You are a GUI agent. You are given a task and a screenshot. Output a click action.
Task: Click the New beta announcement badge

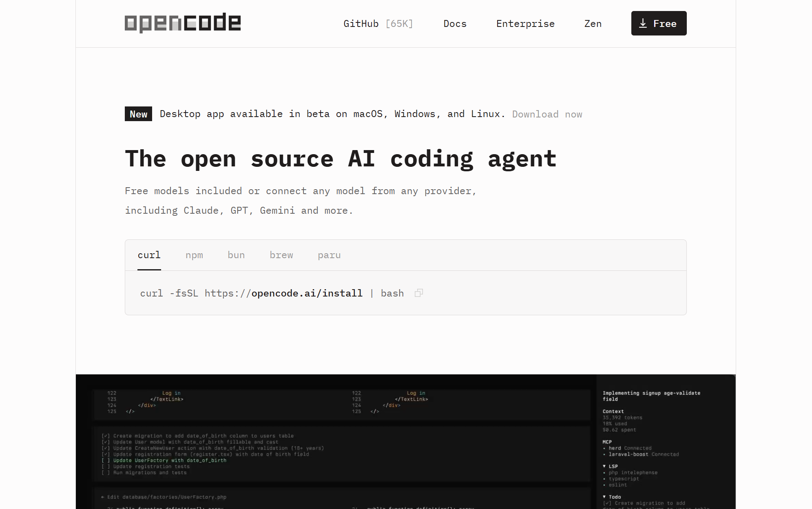coord(138,114)
